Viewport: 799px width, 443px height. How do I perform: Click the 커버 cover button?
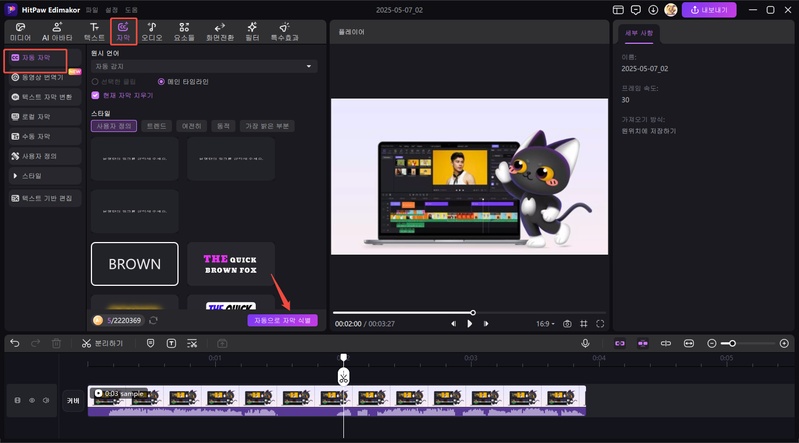(73, 401)
